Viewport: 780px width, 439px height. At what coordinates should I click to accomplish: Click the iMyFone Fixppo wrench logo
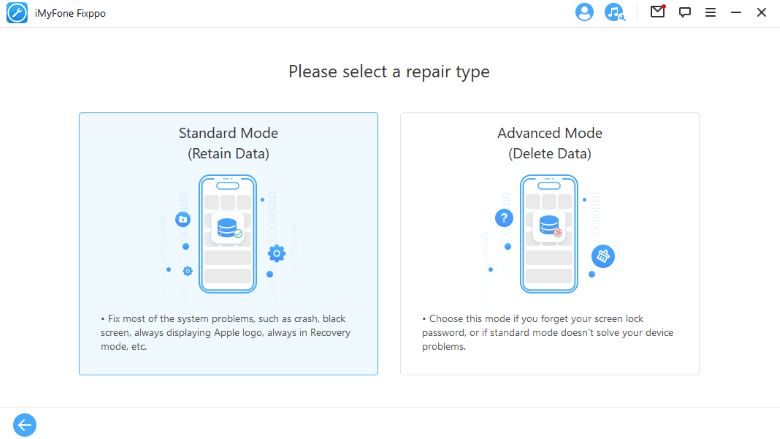click(17, 13)
